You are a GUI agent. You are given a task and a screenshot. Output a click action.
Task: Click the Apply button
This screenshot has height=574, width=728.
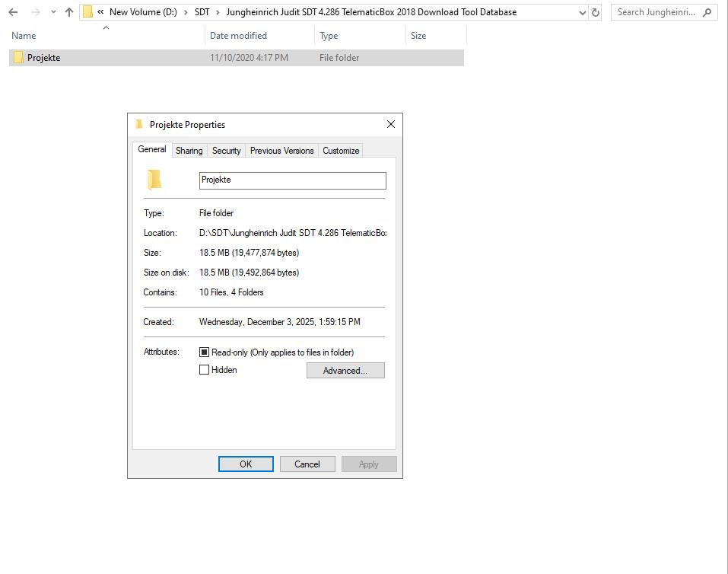369,464
